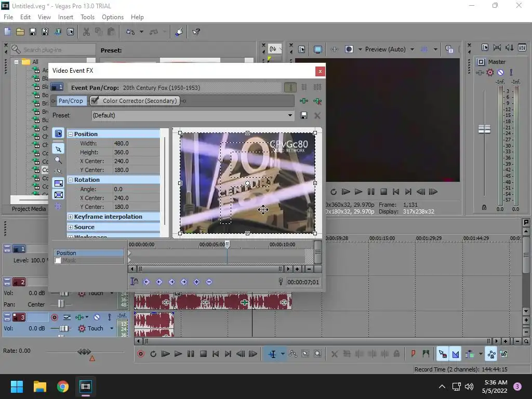Toggle Sync Cursor button in keyframe toolbar
The width and height of the screenshot is (532, 399).
click(x=135, y=282)
